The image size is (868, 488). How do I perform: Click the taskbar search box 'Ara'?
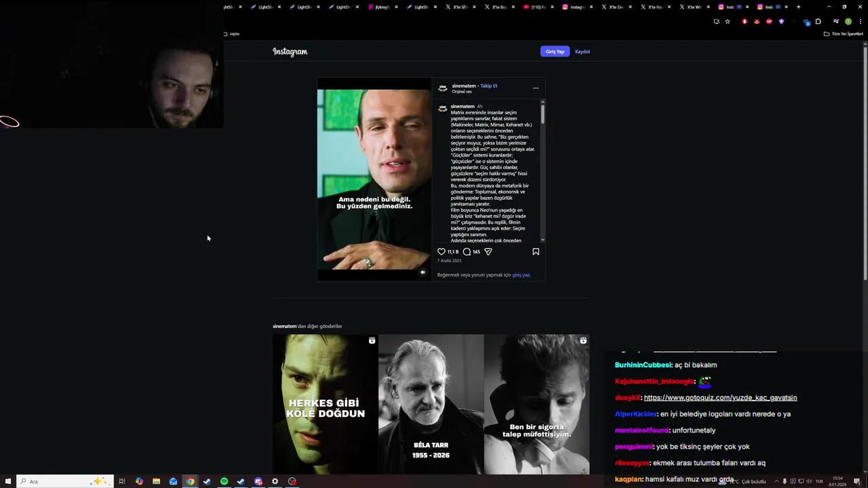click(64, 481)
